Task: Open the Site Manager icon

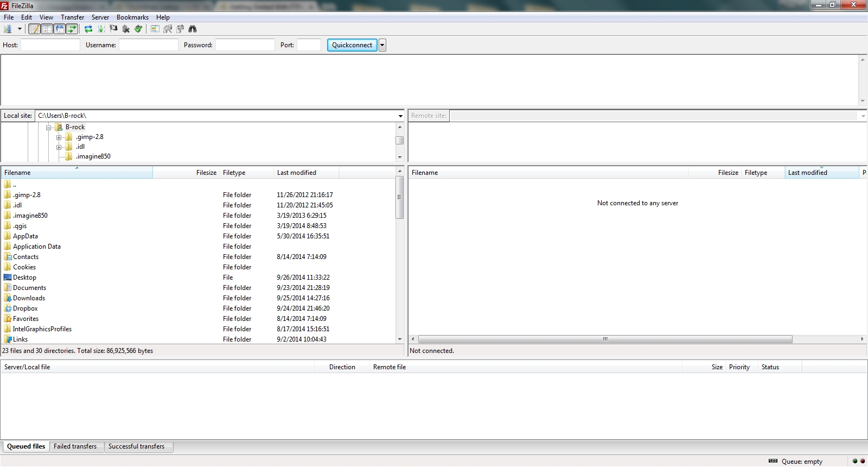Action: 8,29
